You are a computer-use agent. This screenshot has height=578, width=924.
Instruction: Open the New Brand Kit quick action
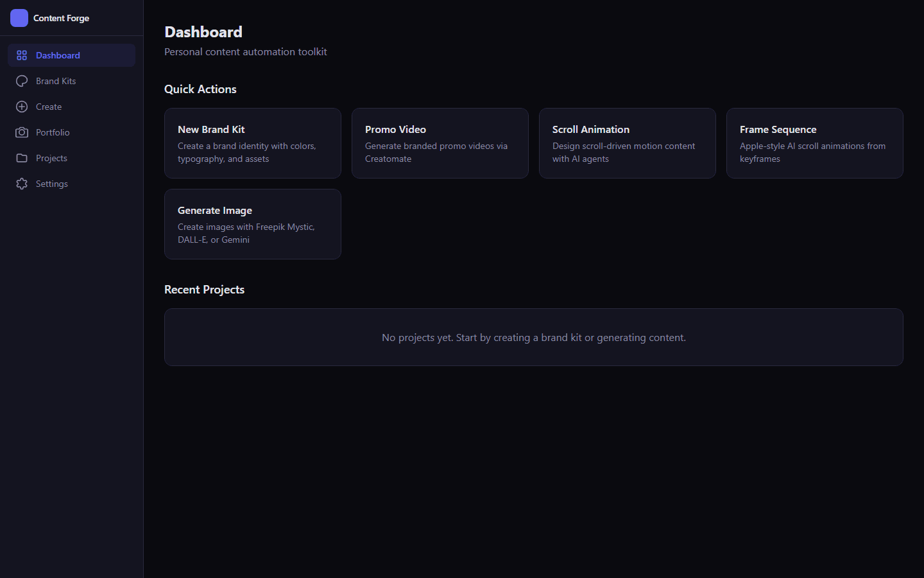(x=252, y=143)
